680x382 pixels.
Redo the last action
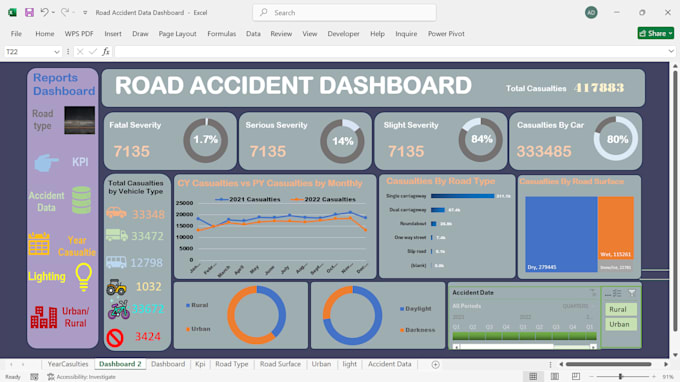tap(65, 12)
